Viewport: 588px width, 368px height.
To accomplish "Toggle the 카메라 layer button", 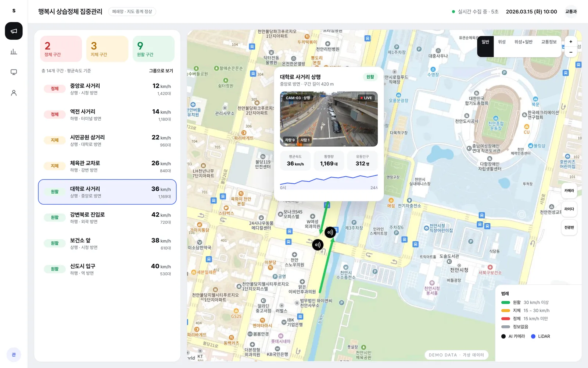I will point(569,191).
